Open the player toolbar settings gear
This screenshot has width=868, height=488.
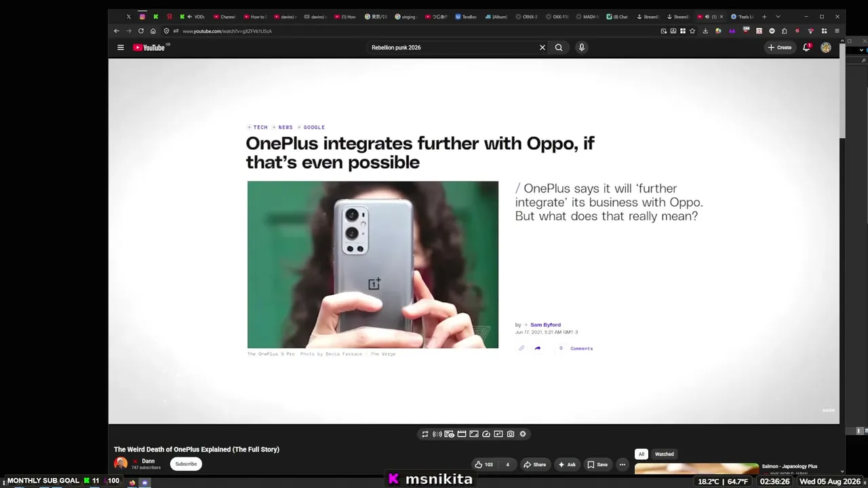523,434
